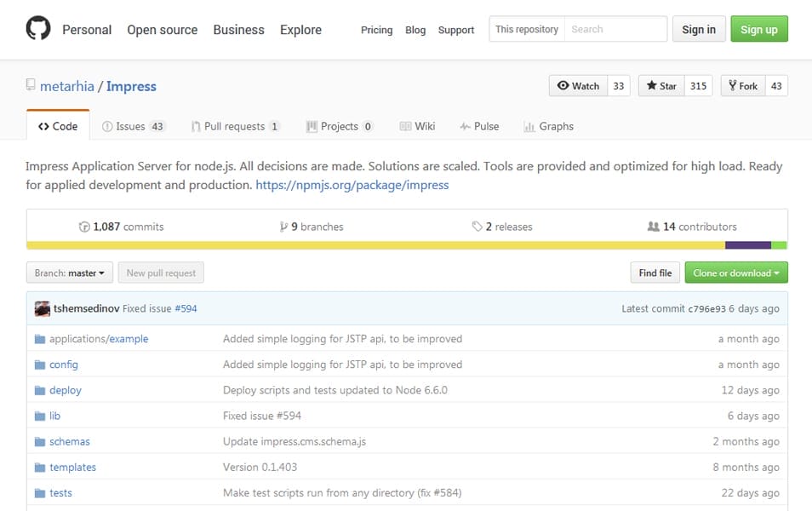Screen dimensions: 812x511
Task: Open the npmjs.org package link
Action: click(x=352, y=185)
